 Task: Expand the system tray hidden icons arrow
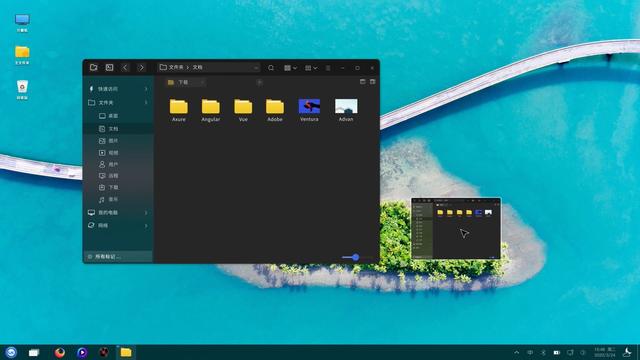(517, 352)
